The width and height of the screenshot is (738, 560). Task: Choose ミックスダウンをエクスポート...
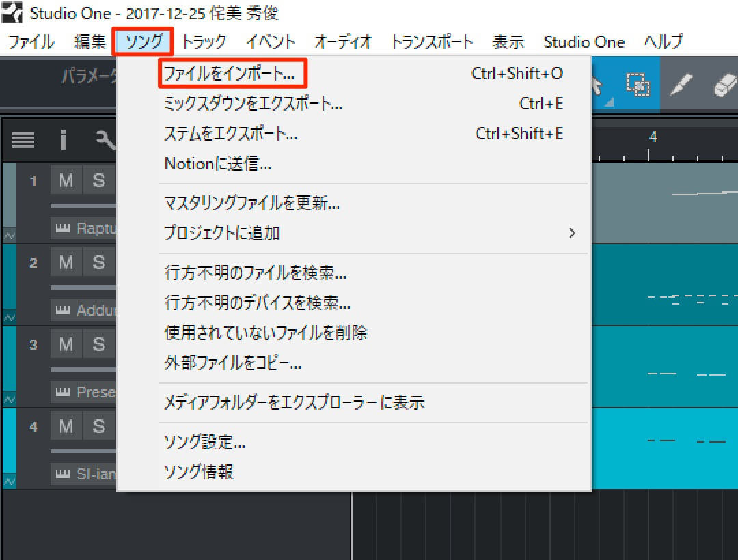[x=354, y=103]
